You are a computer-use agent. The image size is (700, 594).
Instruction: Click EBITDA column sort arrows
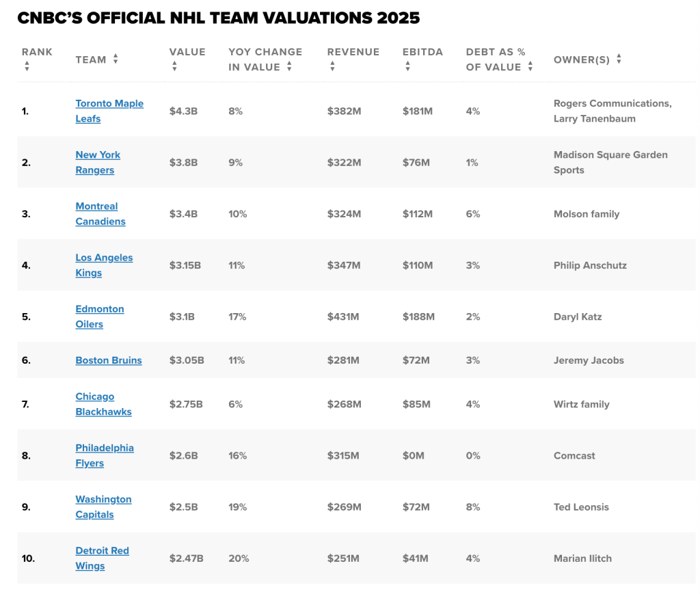coord(407,66)
